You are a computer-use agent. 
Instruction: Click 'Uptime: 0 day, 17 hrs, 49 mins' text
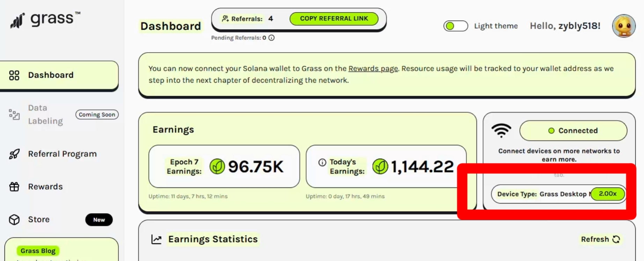345,196
